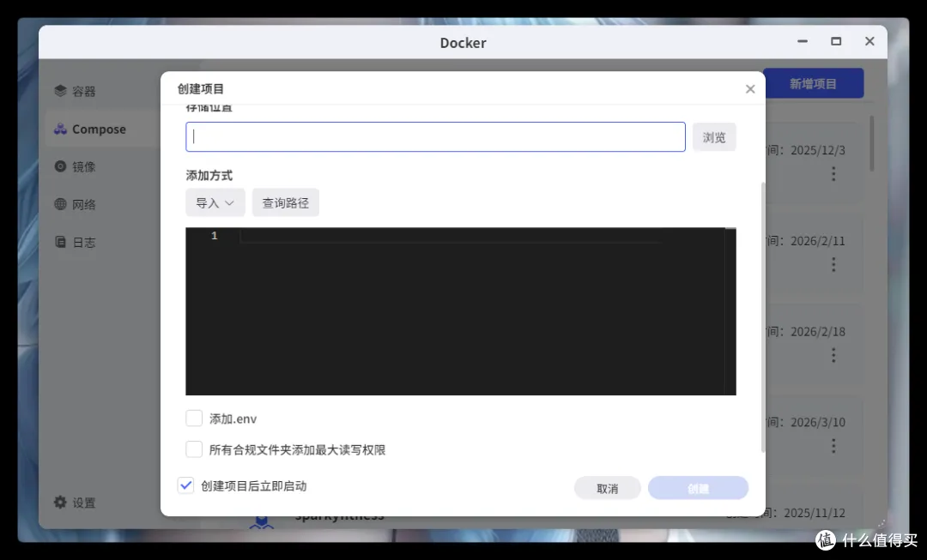The image size is (927, 560).
Task: Expand the 导入 import dropdown
Action: coord(215,202)
